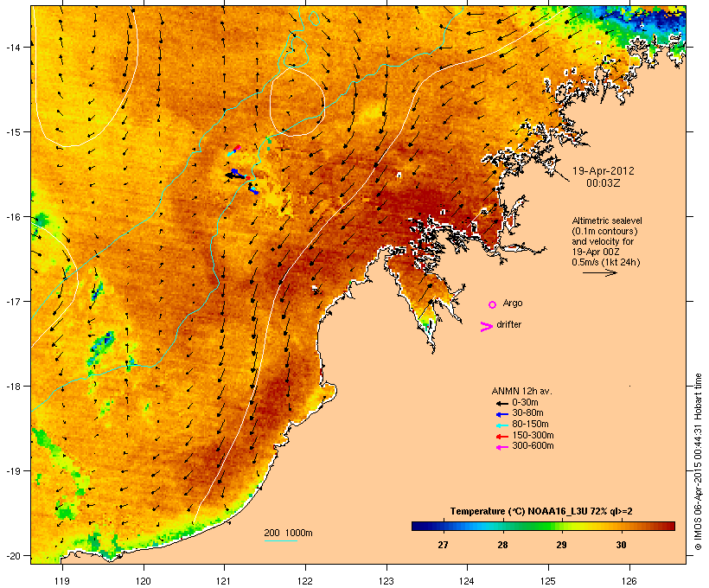Click the magenta drifter legend marker
This screenshot has width=709, height=588.
[486, 327]
